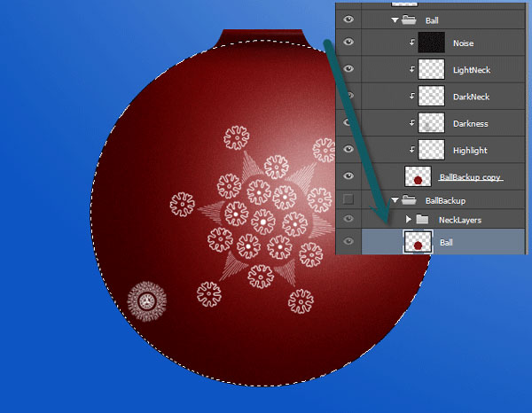
Task: Click the selected Ball layer thumbnail
Action: [418, 242]
